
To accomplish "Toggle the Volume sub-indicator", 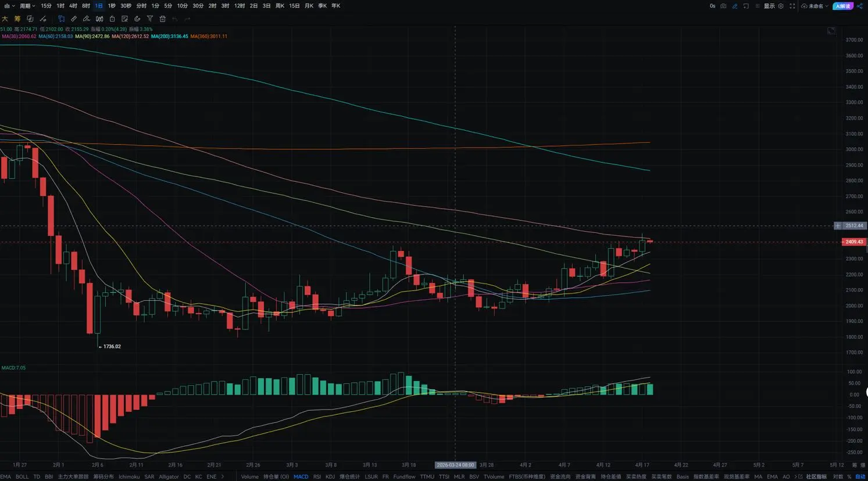I will click(249, 477).
